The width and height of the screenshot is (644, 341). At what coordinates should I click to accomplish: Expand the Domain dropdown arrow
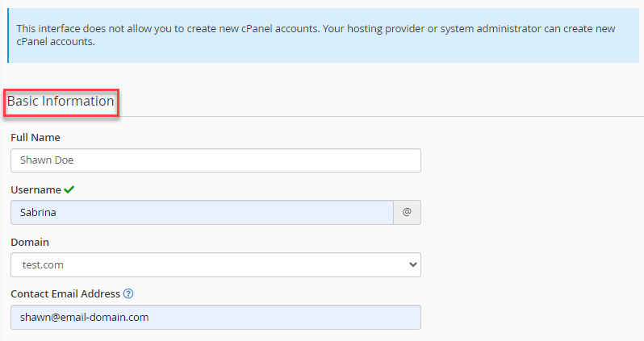412,264
